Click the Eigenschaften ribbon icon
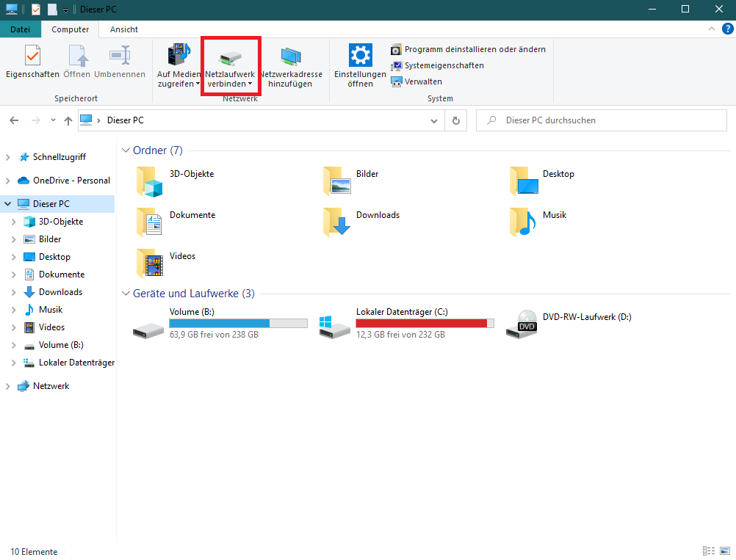The width and height of the screenshot is (736, 560). [32, 56]
